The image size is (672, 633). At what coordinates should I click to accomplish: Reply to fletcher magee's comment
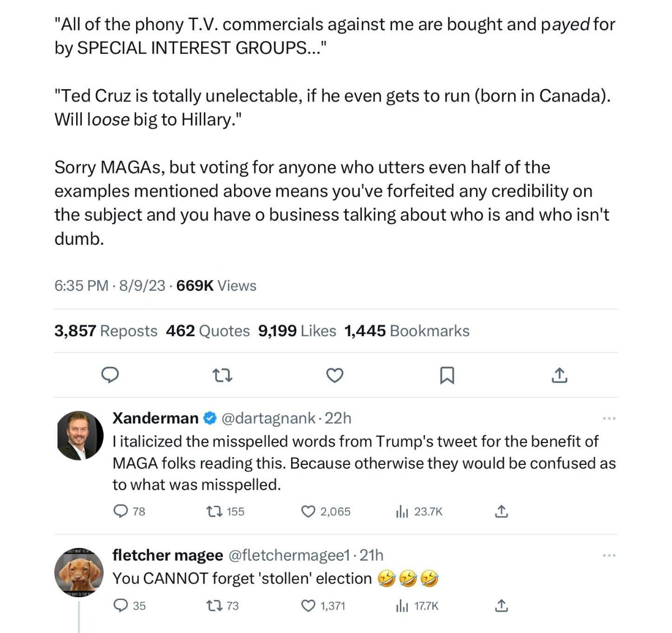pos(121,606)
